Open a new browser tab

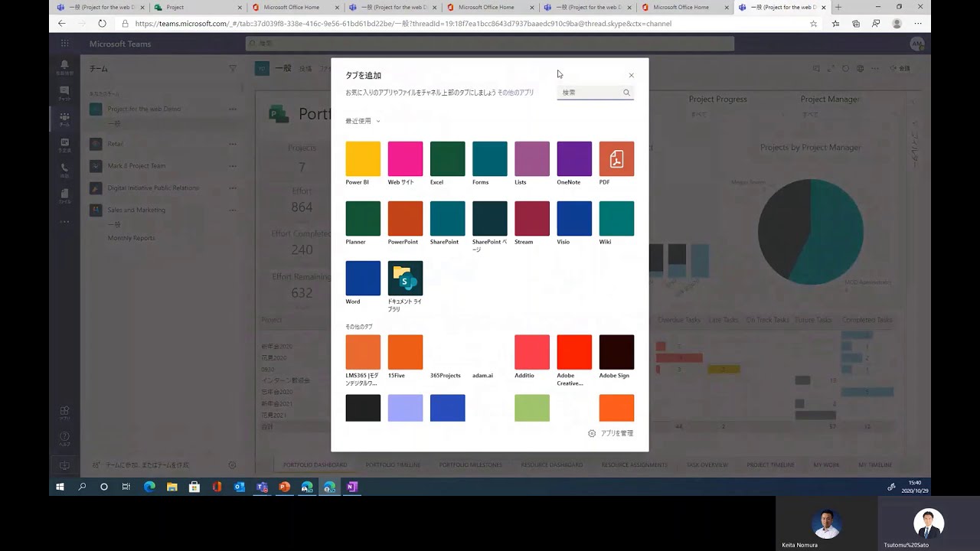838,7
